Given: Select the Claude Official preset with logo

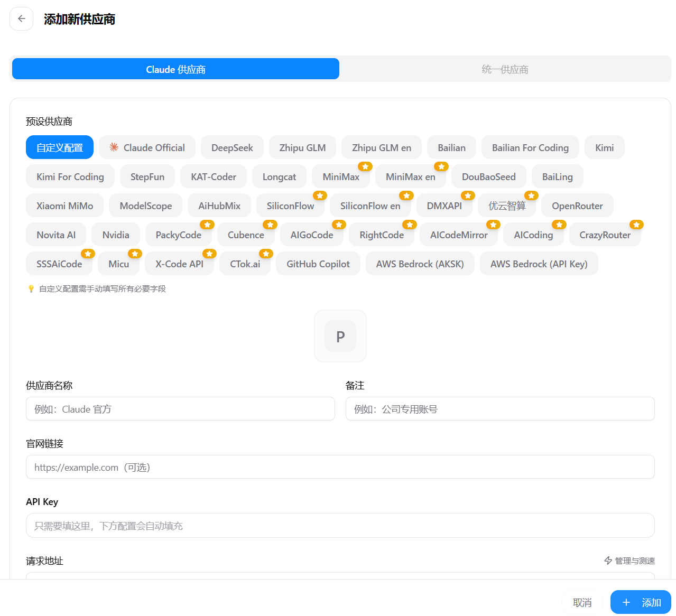Looking at the screenshot, I should tap(147, 148).
